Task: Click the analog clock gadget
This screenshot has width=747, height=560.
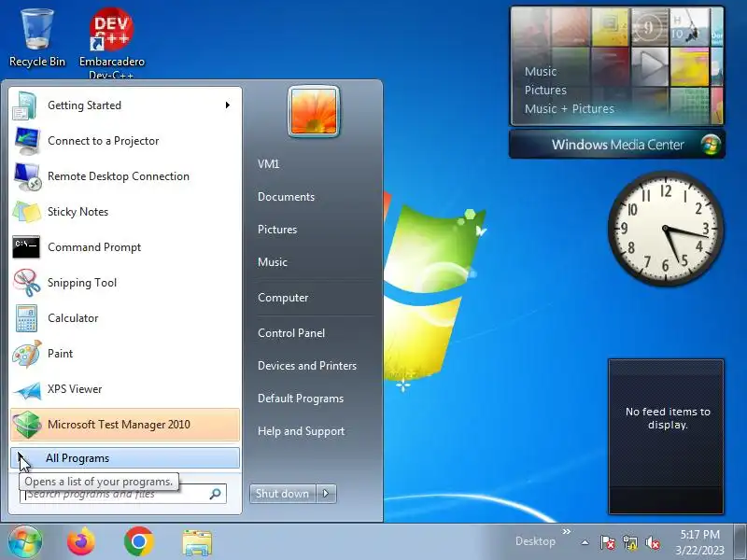Action: [666, 229]
